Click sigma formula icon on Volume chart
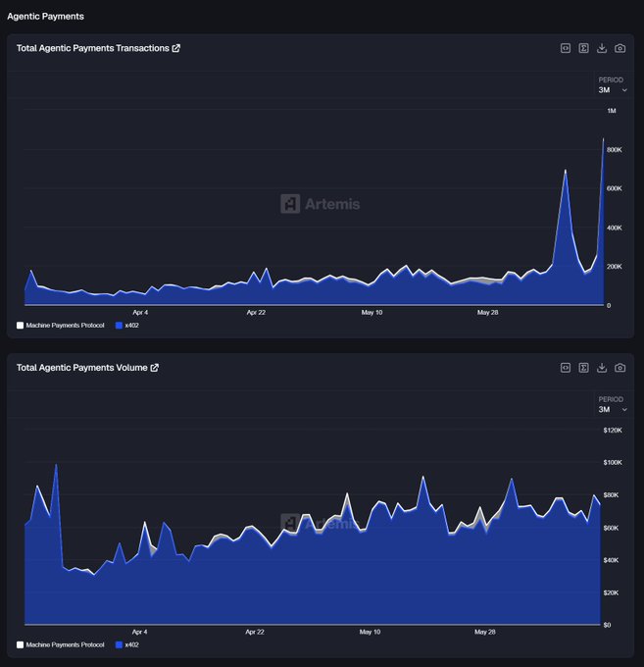644x667 pixels. [583, 368]
